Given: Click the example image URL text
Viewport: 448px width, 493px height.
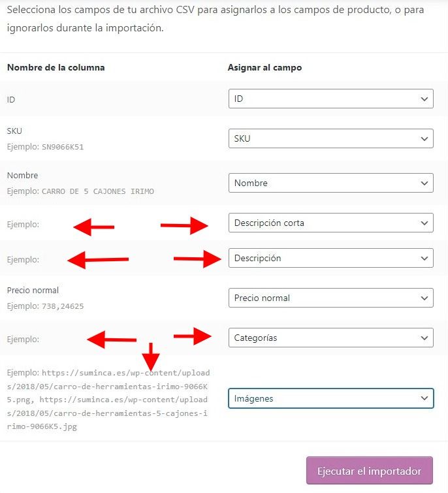Looking at the screenshot, I should click(x=108, y=400).
